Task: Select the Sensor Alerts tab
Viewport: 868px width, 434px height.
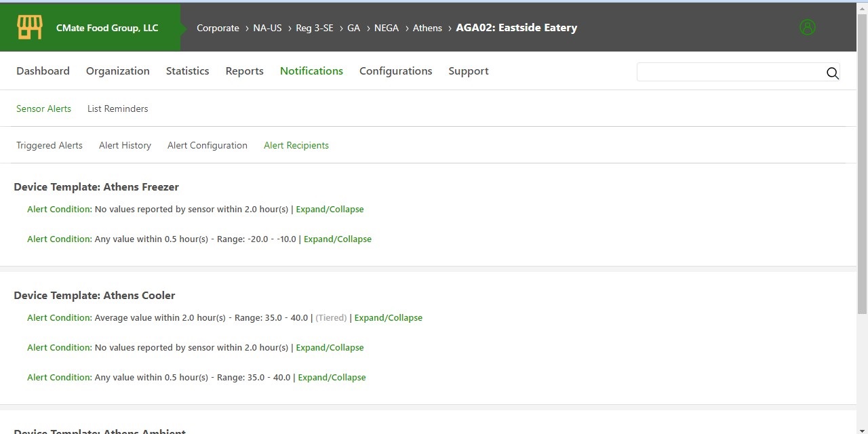Action: (43, 108)
